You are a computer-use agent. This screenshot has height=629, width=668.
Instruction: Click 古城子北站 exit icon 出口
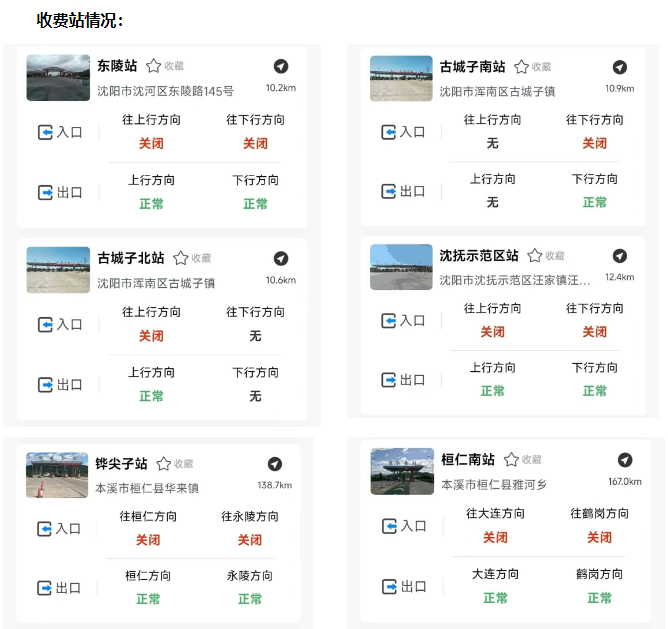click(45, 385)
